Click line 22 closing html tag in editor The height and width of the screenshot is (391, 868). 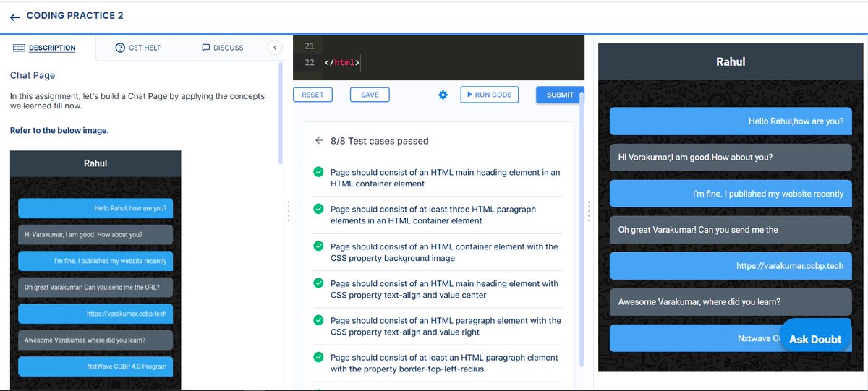coord(341,63)
